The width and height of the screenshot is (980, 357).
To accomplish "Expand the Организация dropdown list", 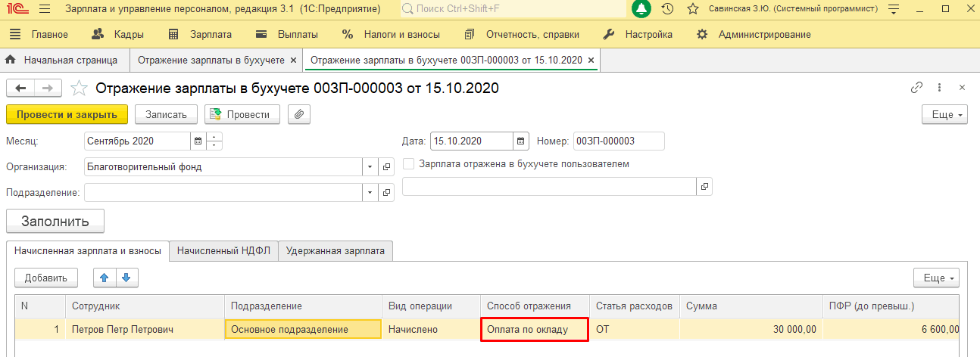I will [x=370, y=167].
